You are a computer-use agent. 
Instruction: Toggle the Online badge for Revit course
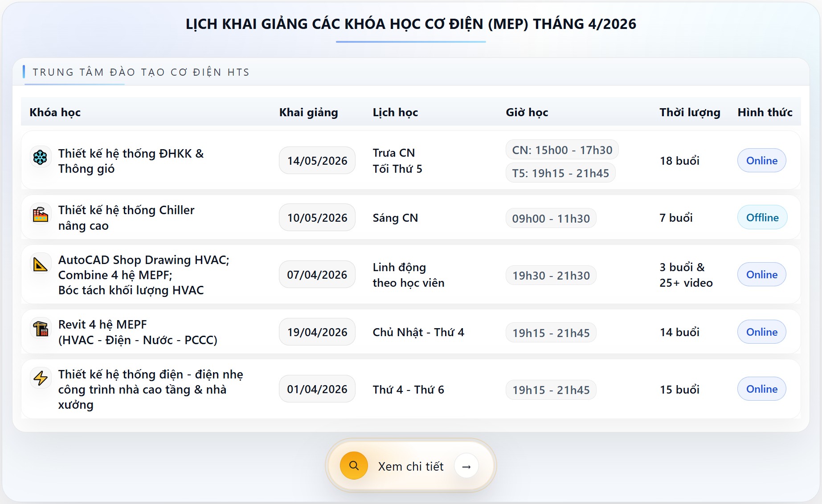[761, 332]
